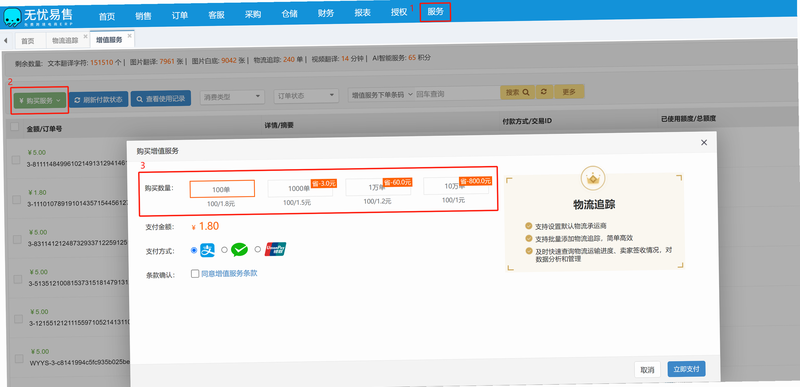Viewport: 800px width, 387px height.
Task: Click the 付款方式/交易ID column header
Action: pos(527,121)
